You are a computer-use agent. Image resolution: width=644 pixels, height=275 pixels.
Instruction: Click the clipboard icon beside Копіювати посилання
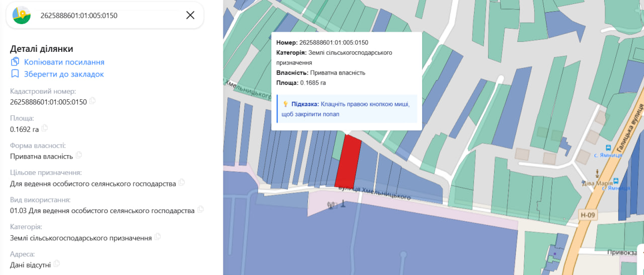[x=15, y=62]
